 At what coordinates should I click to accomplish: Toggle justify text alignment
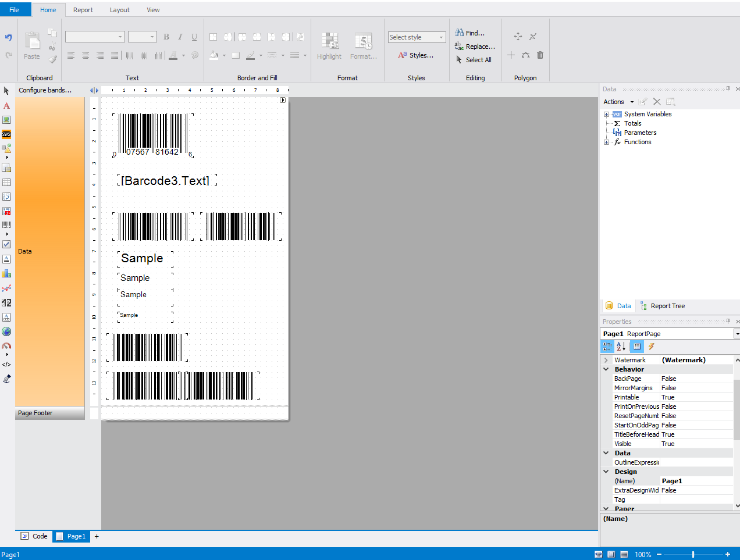click(x=115, y=56)
